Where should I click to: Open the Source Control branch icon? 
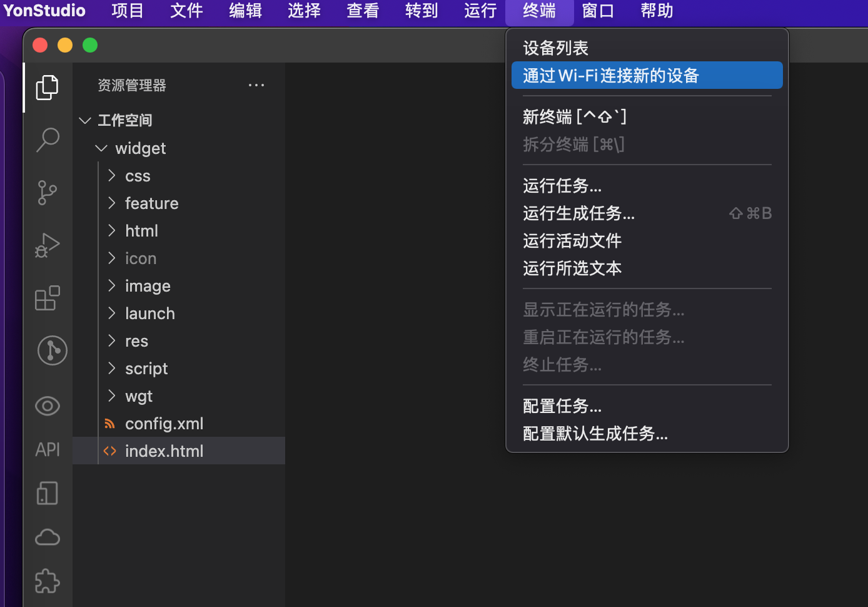48,192
